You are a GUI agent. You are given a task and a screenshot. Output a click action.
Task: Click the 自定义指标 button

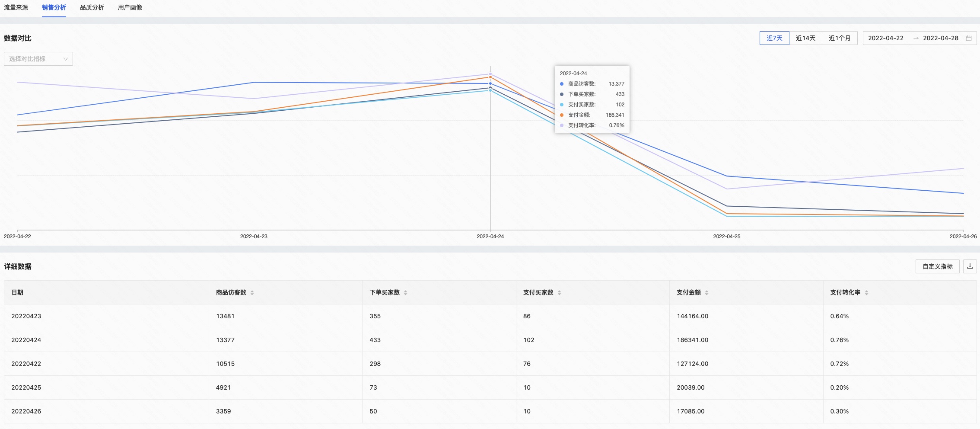point(938,266)
